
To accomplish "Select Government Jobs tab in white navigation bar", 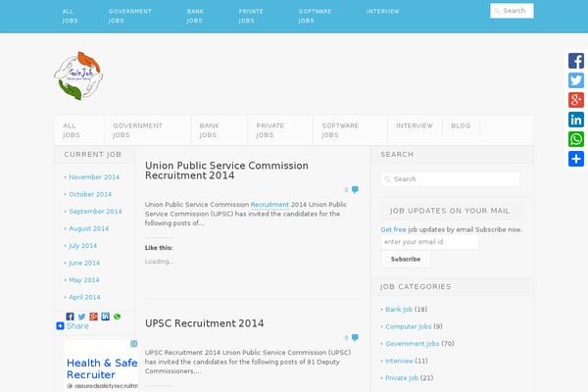I will 147,130.
